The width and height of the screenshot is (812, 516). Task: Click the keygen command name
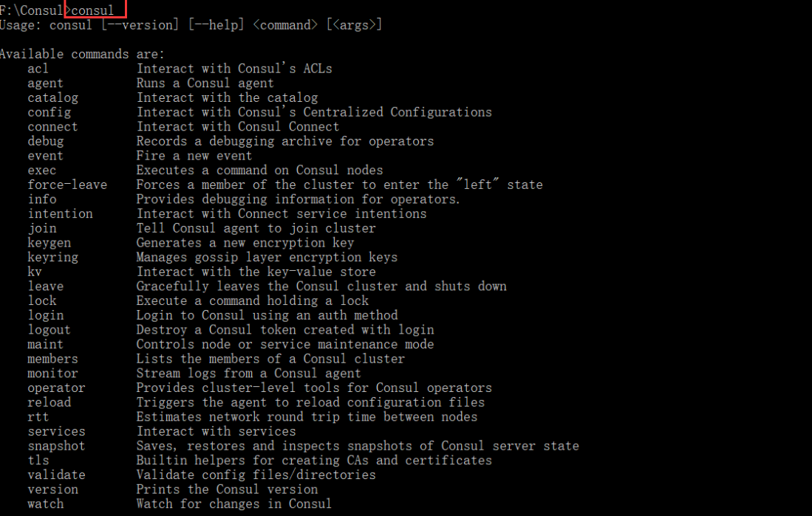(50, 243)
